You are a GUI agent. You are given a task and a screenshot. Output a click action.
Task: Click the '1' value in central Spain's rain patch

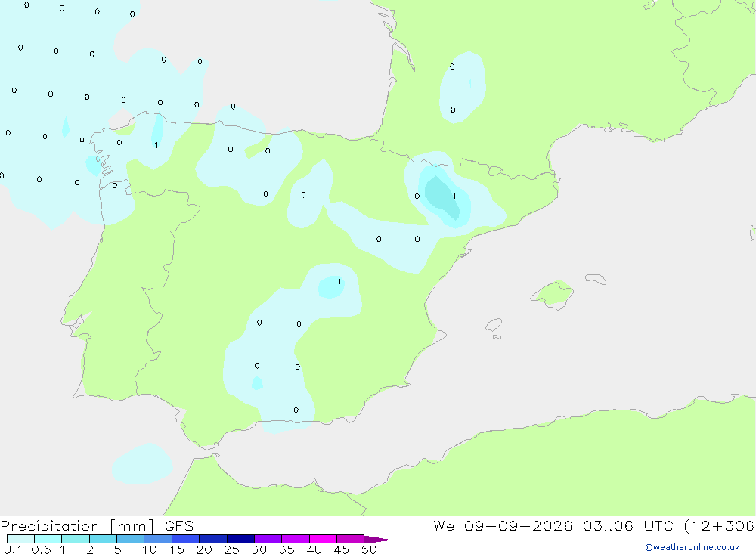(339, 282)
